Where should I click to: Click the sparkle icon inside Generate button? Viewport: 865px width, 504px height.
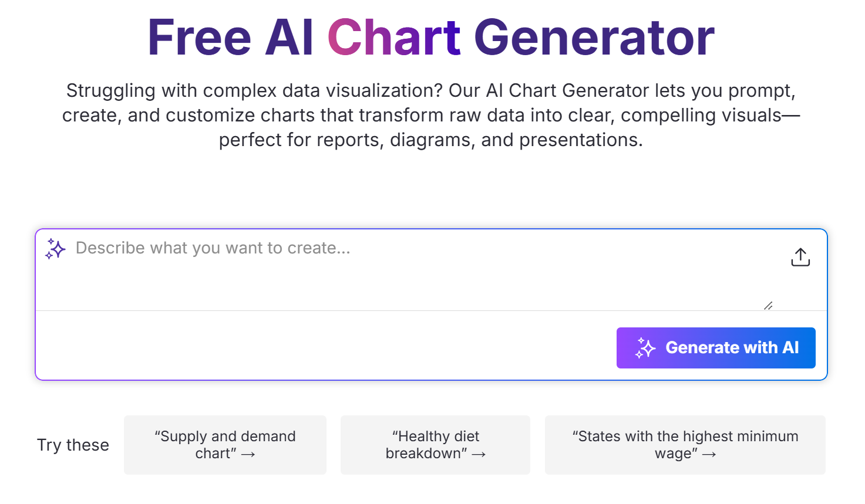645,348
